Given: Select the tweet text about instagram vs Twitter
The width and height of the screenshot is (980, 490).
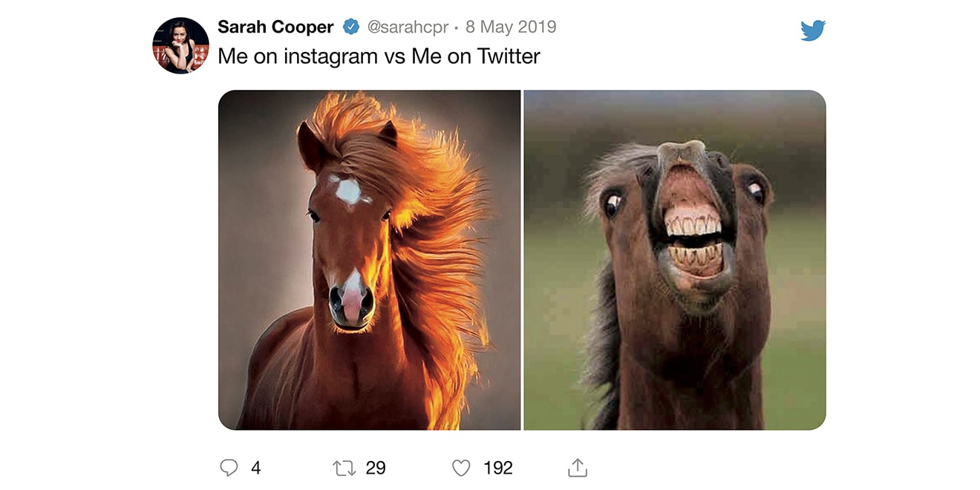Looking at the screenshot, I should click(379, 56).
